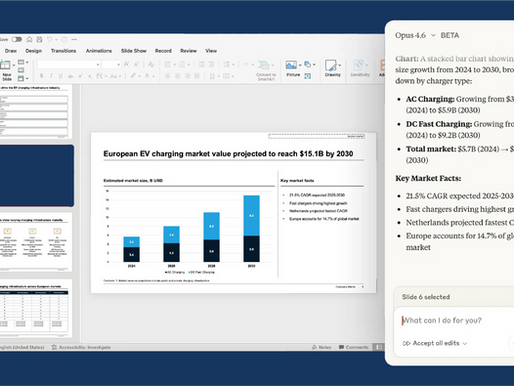Switch to the Design ribbon tab

click(x=34, y=51)
